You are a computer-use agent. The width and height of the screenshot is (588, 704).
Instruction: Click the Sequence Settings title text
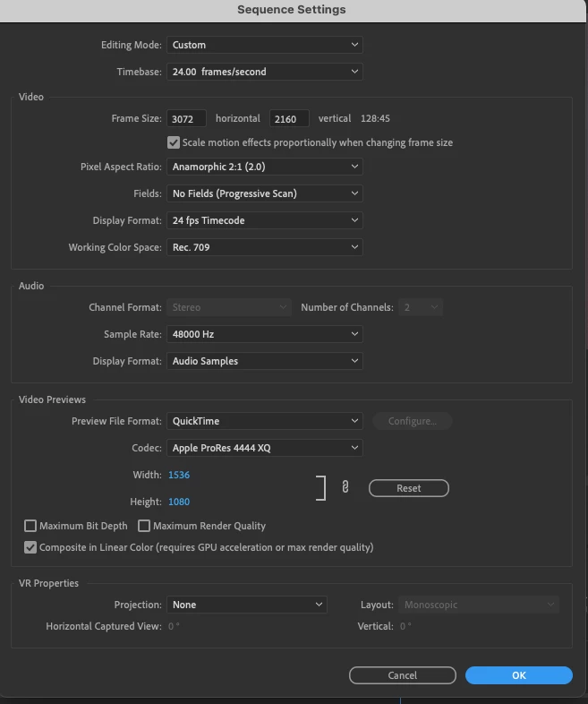(292, 10)
